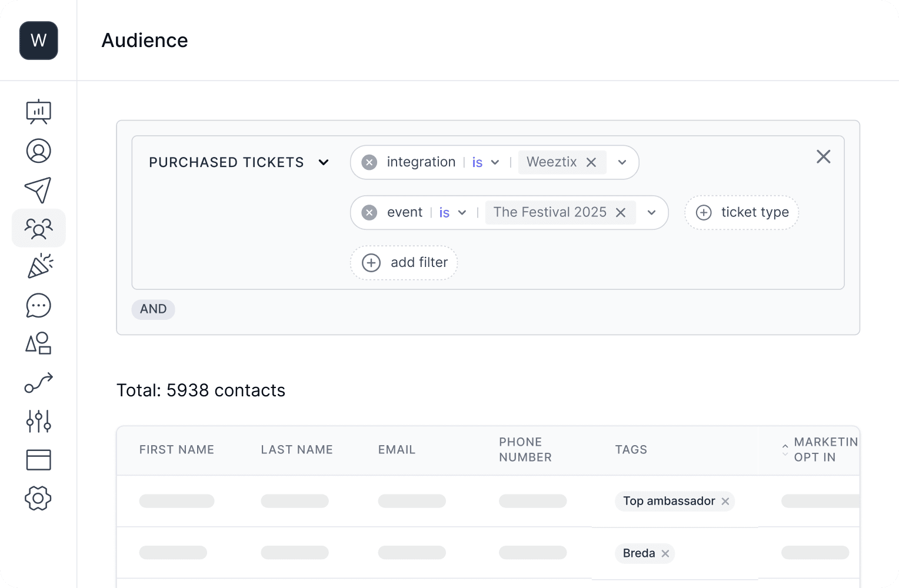
Task: Click the add filter button
Action: click(x=404, y=263)
